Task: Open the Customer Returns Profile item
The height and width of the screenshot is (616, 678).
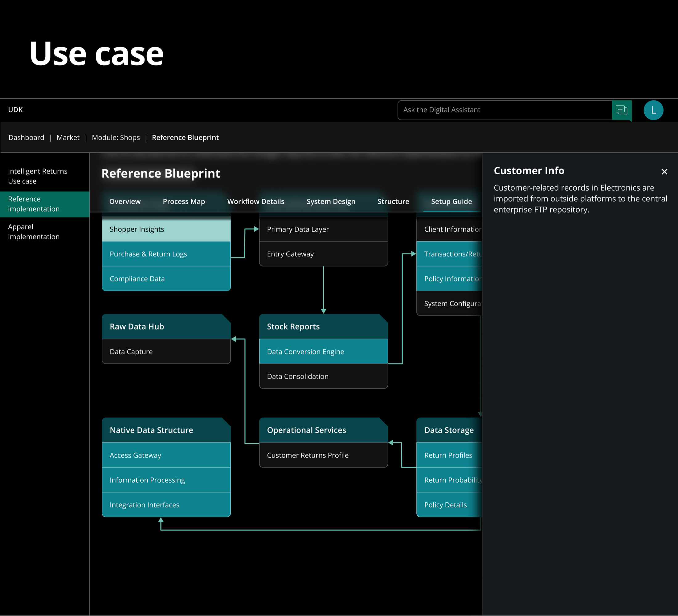Action: tap(323, 455)
